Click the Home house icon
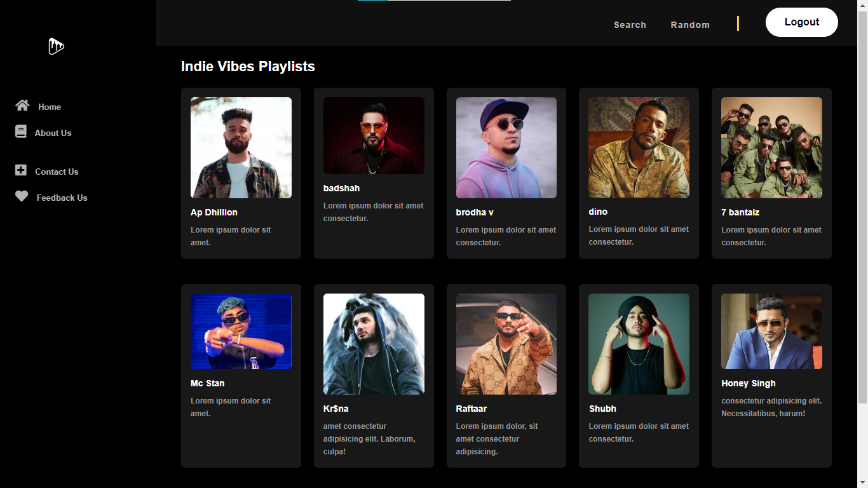This screenshot has height=488, width=868. pyautogui.click(x=22, y=105)
